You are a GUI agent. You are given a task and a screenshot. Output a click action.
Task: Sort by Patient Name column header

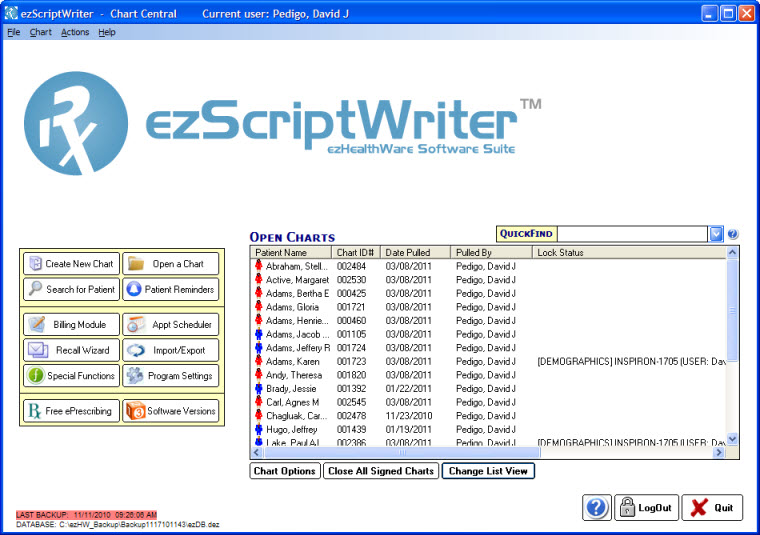291,252
